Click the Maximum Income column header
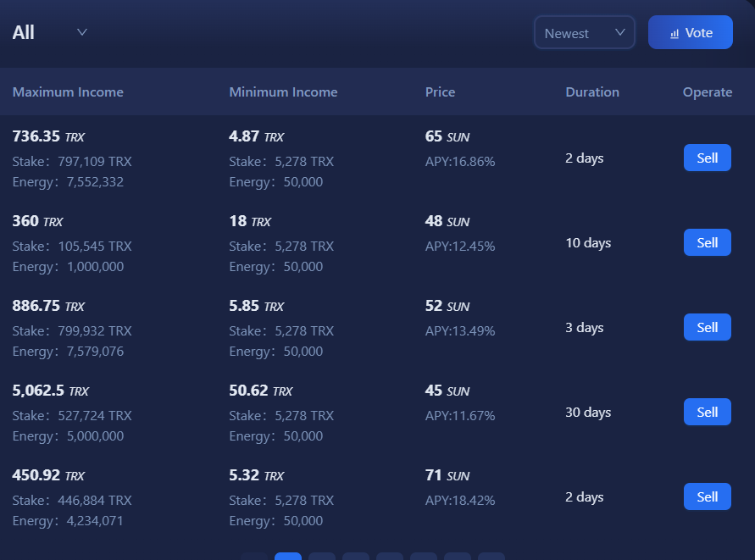This screenshot has width=755, height=560. point(68,92)
